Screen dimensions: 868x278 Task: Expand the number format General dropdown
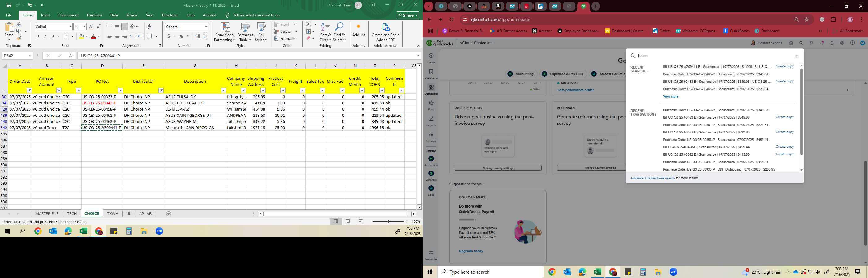coord(206,27)
